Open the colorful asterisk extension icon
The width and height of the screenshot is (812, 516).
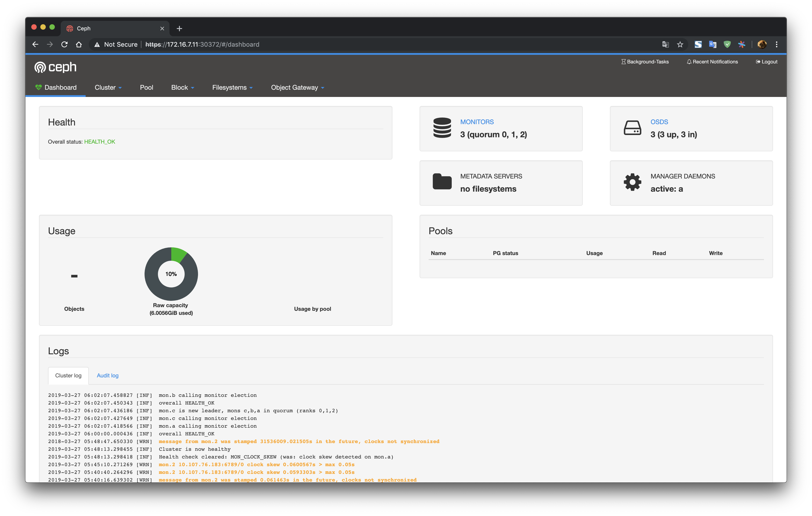click(x=742, y=44)
